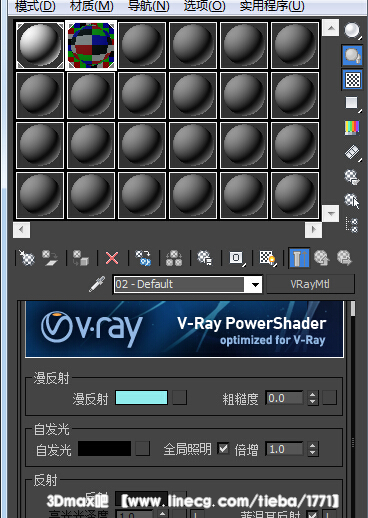Toggle the Backlight icon
368x518 pixels.
tap(352, 56)
